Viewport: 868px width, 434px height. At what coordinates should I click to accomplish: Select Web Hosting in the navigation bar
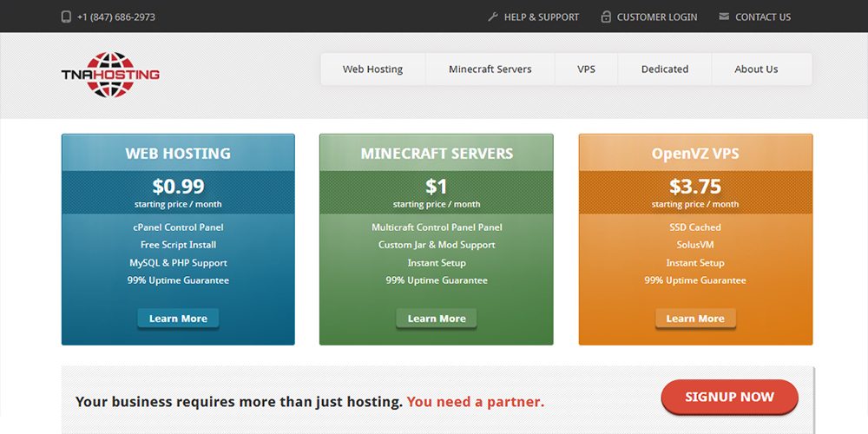pos(372,69)
